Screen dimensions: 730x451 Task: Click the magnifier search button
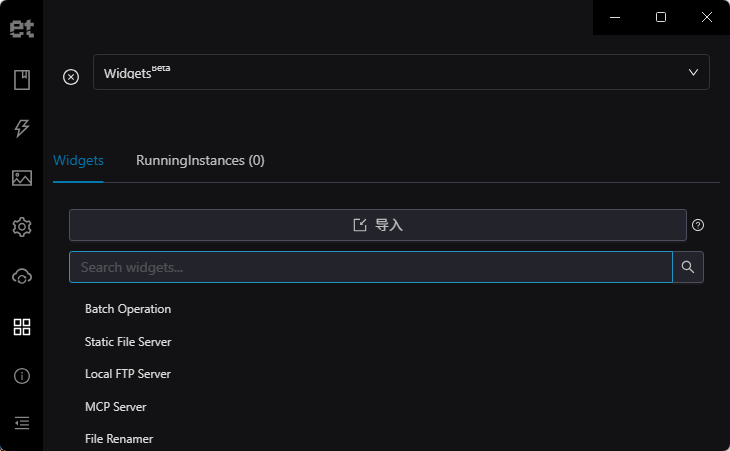688,267
